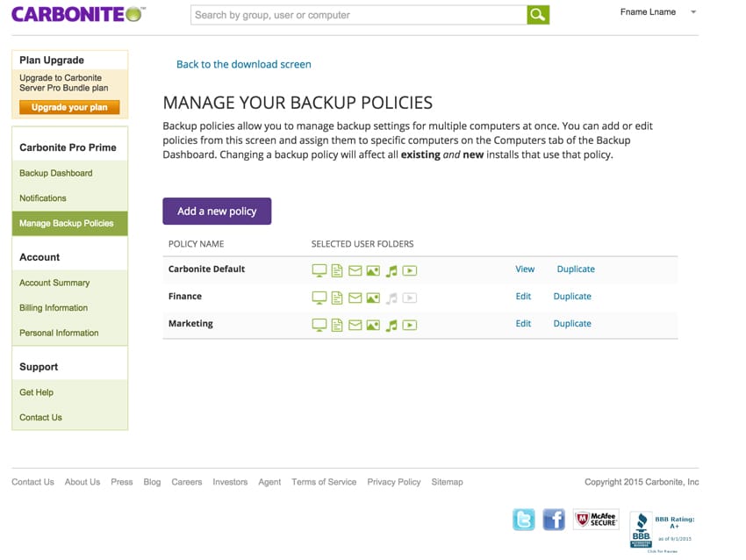746x560 pixels.
Task: Click the POLICY NAME column header
Action: [196, 244]
